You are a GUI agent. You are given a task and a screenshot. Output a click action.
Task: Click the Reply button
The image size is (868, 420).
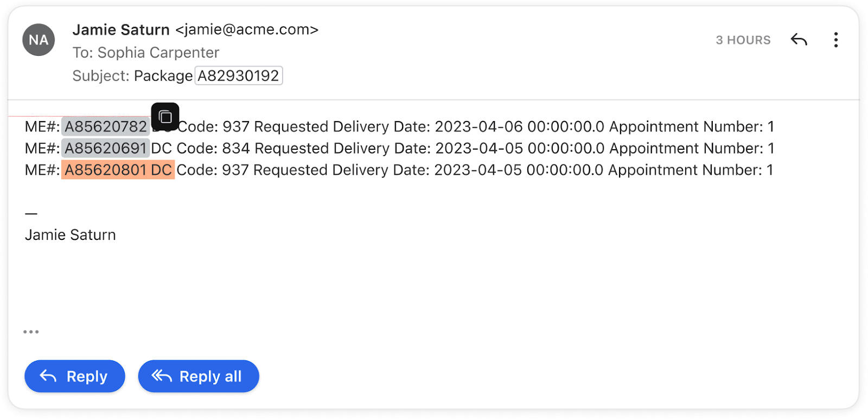click(75, 376)
